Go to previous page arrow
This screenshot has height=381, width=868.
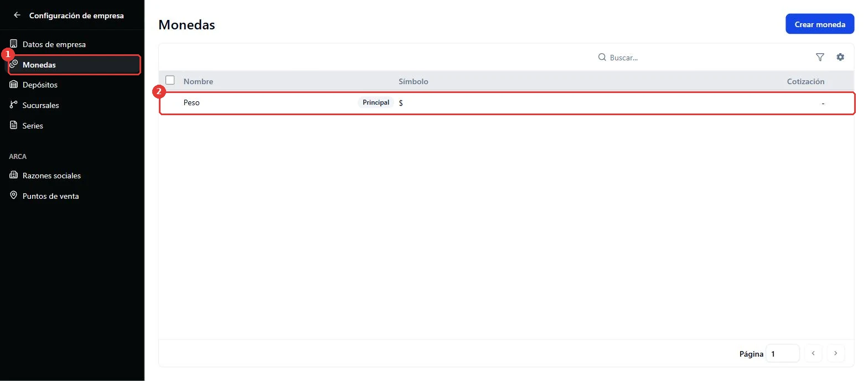(x=813, y=353)
